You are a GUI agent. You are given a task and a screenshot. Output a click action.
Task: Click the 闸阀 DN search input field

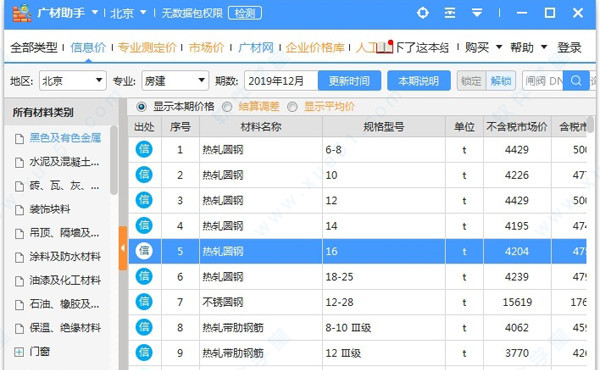point(543,81)
